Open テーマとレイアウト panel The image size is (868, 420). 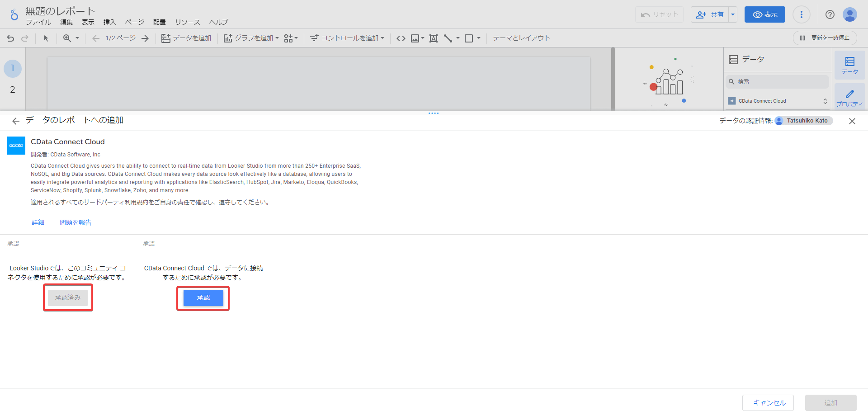coord(522,38)
